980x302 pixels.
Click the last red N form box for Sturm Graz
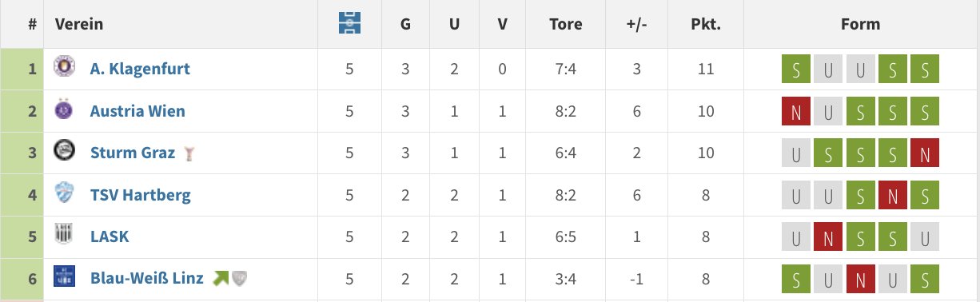[924, 153]
